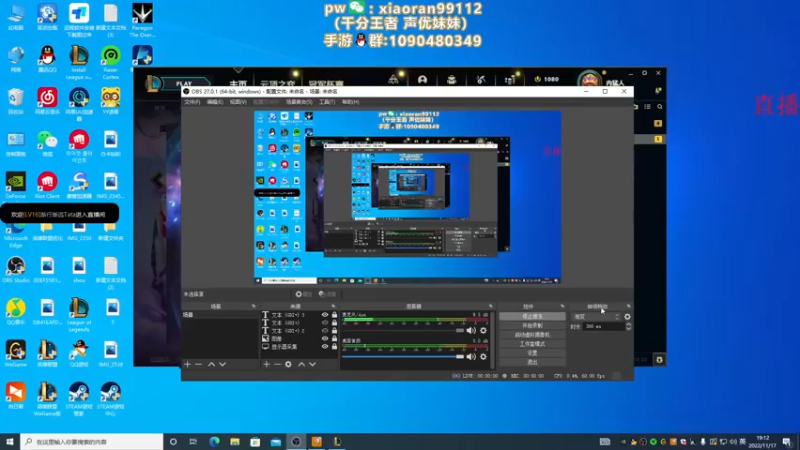Open the 视图(V) menu in OBS
The width and height of the screenshot is (800, 450).
238,102
